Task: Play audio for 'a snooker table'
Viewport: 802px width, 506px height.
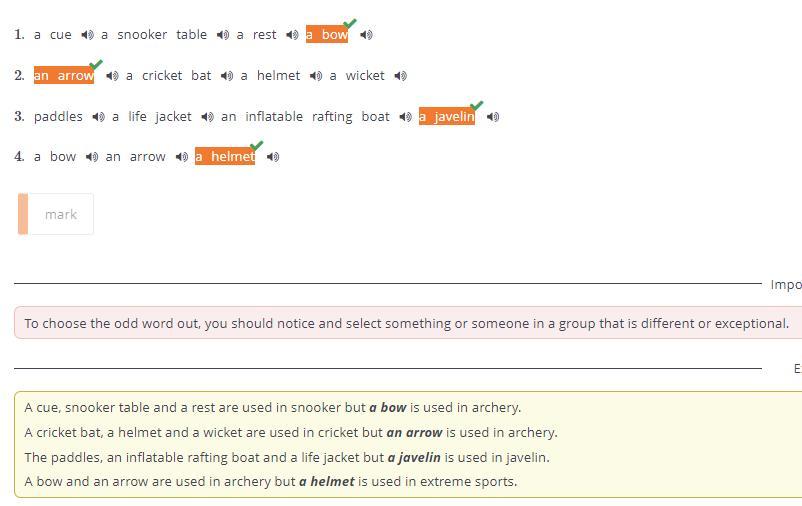Action: 222,35
